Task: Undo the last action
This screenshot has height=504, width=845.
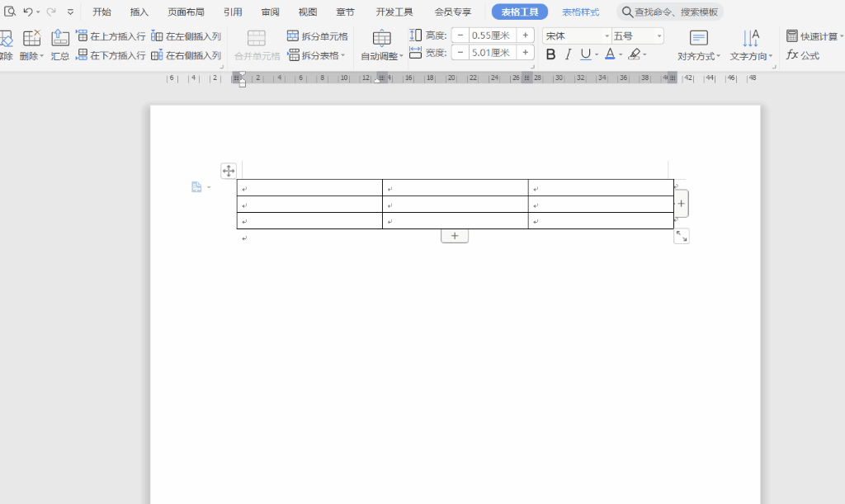Action: [28, 12]
